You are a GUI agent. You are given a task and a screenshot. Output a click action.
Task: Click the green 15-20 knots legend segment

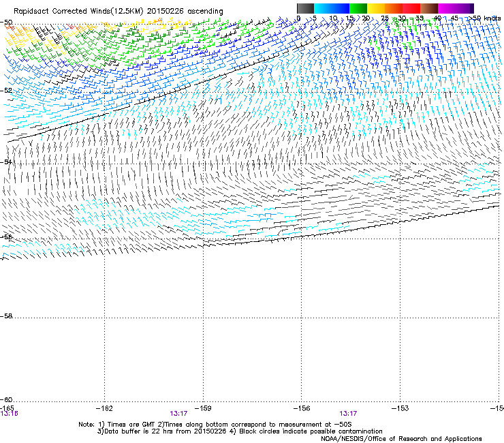(x=358, y=8)
